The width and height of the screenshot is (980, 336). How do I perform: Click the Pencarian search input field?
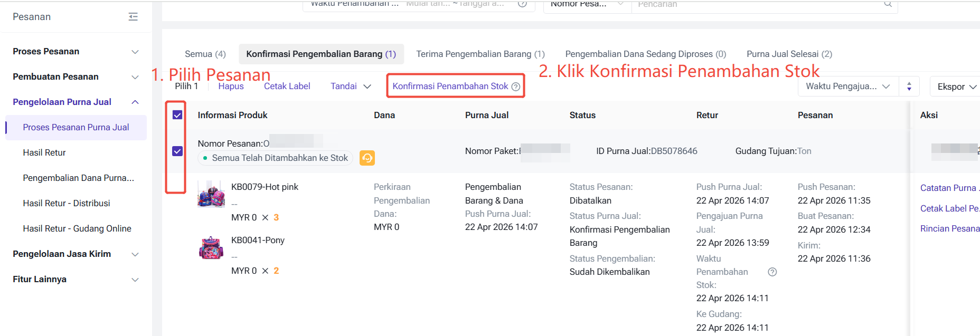point(758,4)
